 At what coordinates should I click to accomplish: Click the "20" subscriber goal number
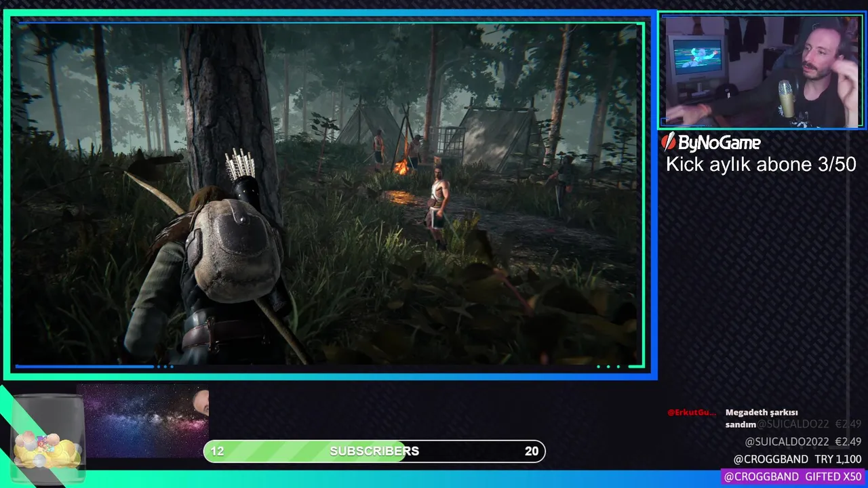[x=532, y=451]
